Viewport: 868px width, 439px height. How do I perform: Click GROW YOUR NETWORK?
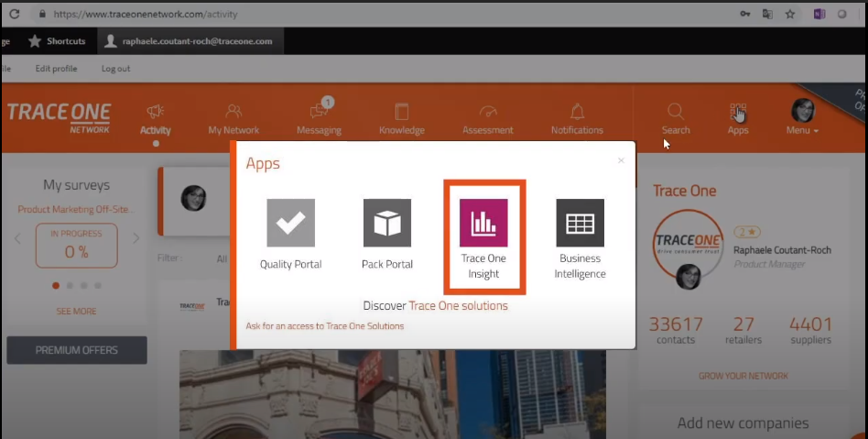pyautogui.click(x=743, y=376)
